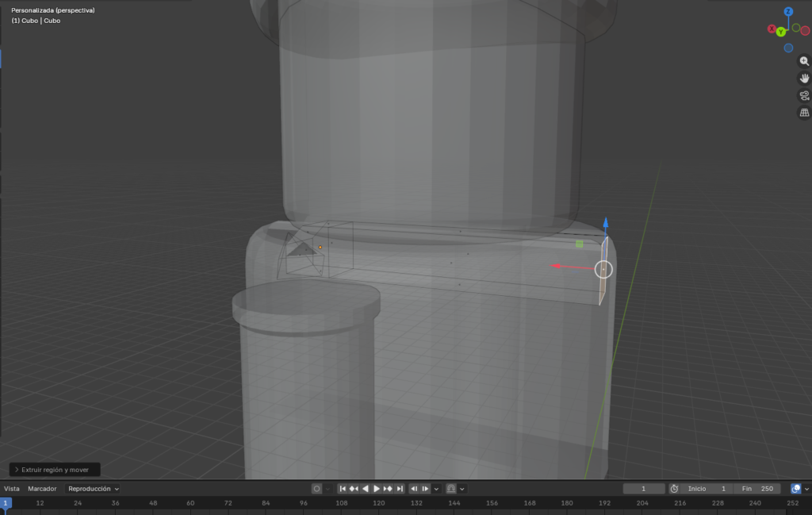Click the camera view icon

tap(804, 95)
